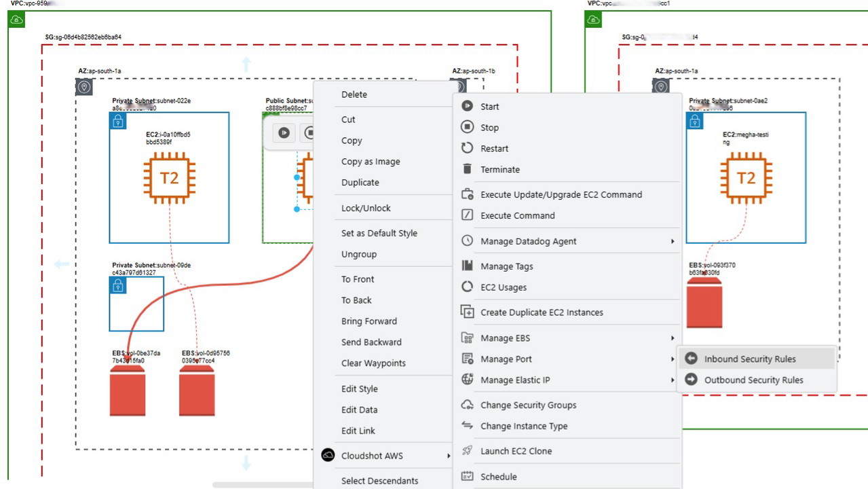Expand the Manage EBS submenu arrow
The width and height of the screenshot is (868, 489).
point(673,338)
